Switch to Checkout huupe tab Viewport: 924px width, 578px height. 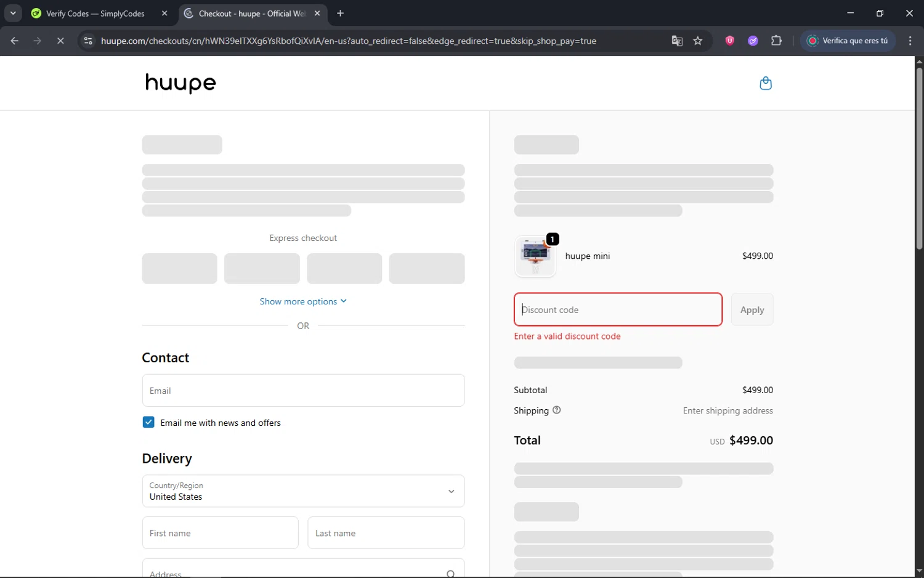pos(251,14)
